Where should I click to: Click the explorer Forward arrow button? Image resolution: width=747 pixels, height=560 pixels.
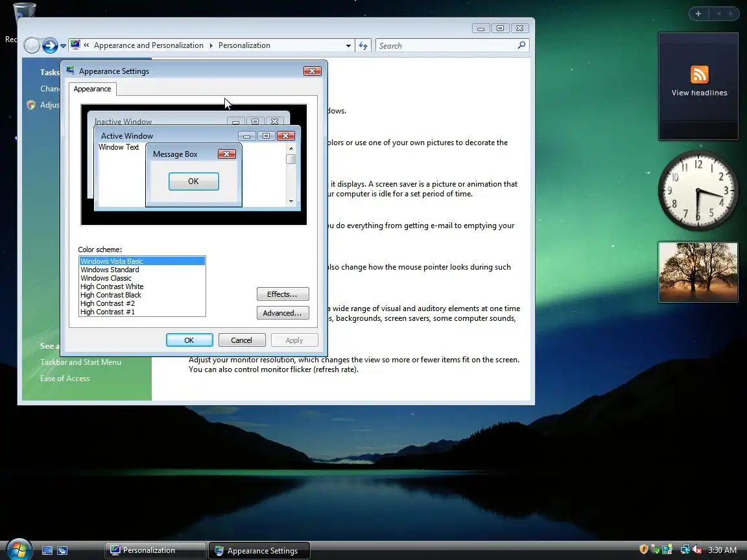click(50, 46)
